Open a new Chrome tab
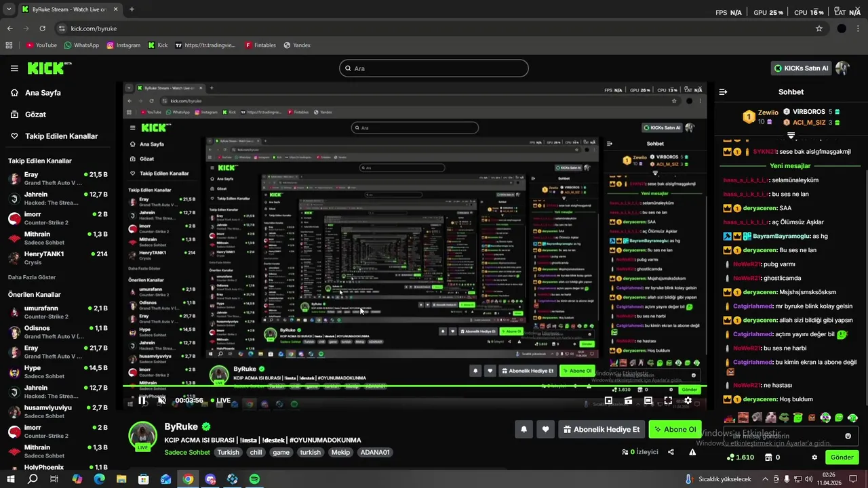 pos(132,9)
